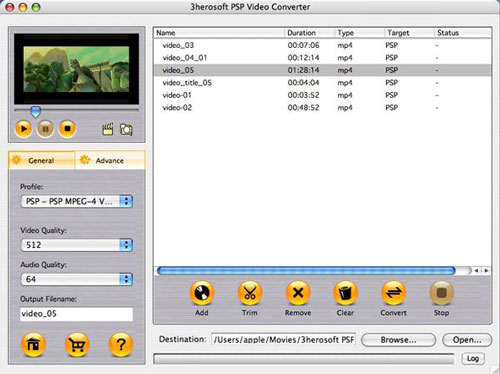
Task: Click the clapperboard icon under preview
Action: tap(107, 129)
